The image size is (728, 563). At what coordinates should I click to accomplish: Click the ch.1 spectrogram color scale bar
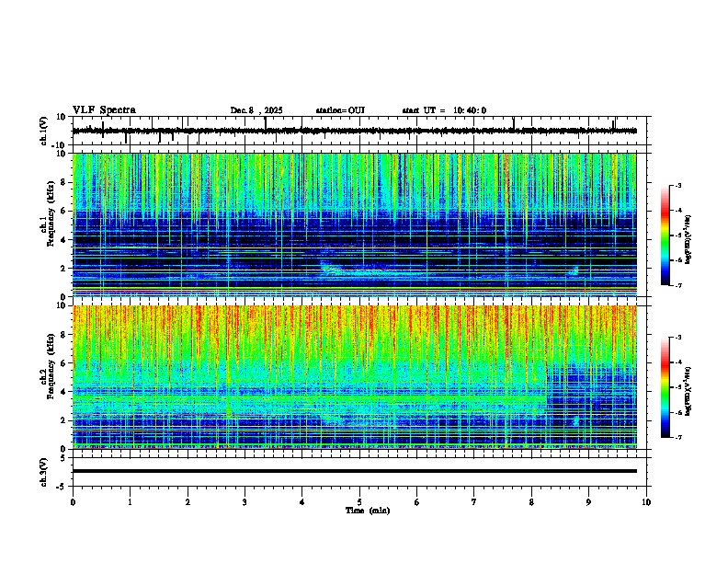point(665,236)
